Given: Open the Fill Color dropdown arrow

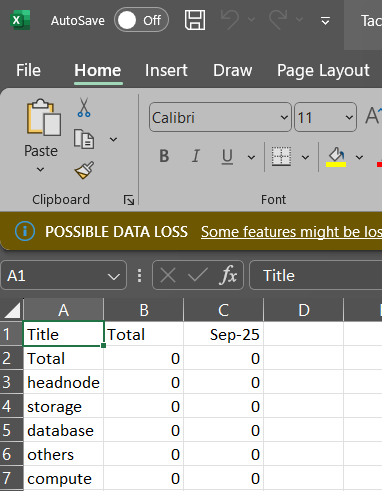Looking at the screenshot, I should [x=359, y=157].
